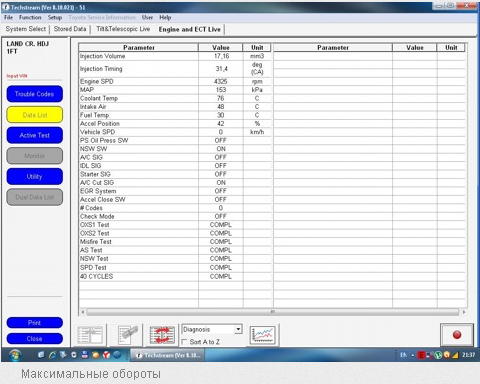Click the Techstream taskbar button

168,355
